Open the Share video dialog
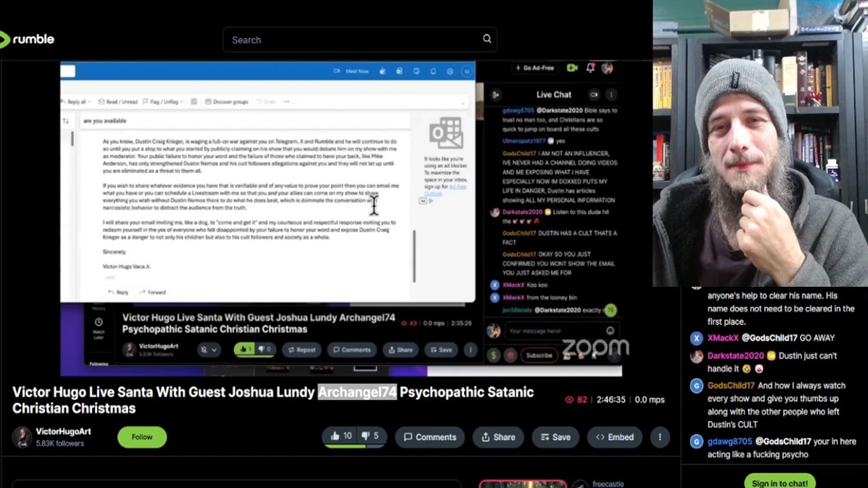This screenshot has width=868, height=488. [x=498, y=437]
